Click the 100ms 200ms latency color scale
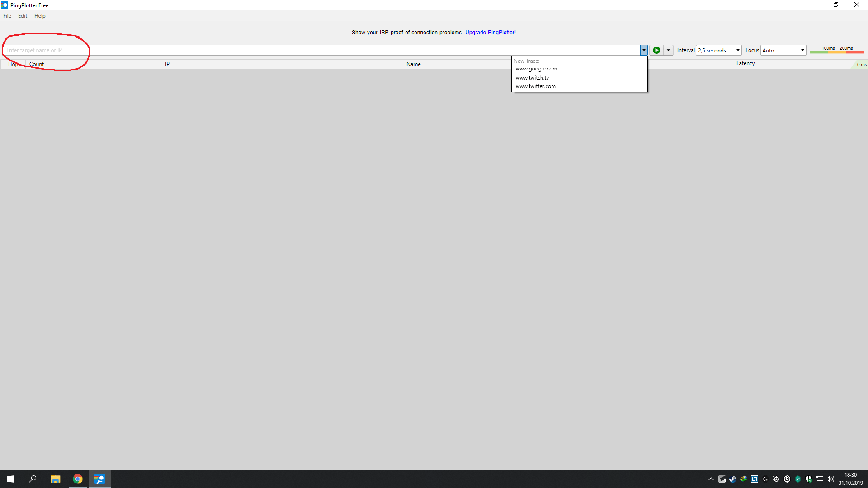The image size is (868, 488). click(x=837, y=50)
